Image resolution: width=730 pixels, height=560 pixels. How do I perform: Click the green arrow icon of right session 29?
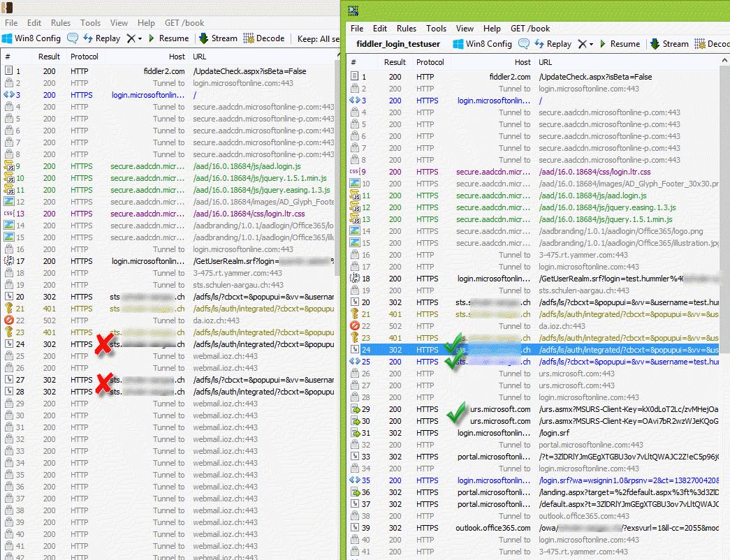[x=355, y=409]
